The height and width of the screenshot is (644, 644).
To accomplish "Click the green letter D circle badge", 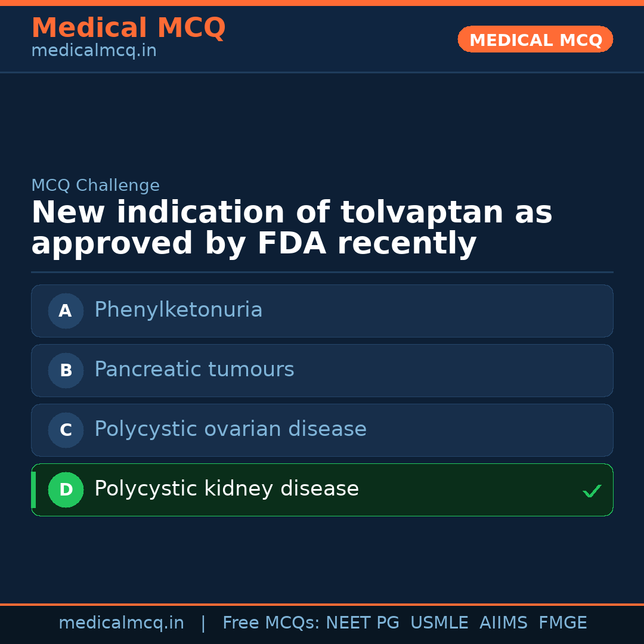I will pos(66,490).
